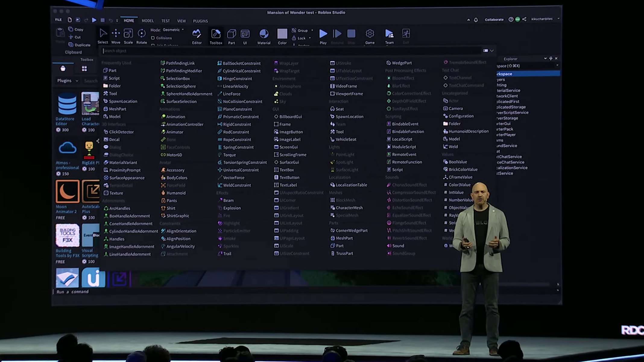The width and height of the screenshot is (644, 362).
Task: Click the share icon near Collaborate
Action: point(524,19)
